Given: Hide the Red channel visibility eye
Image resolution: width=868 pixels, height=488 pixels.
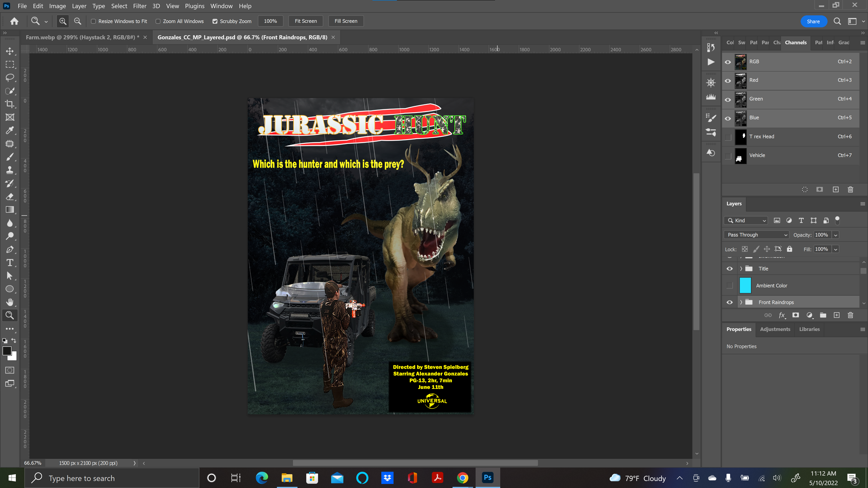Looking at the screenshot, I should (x=728, y=80).
